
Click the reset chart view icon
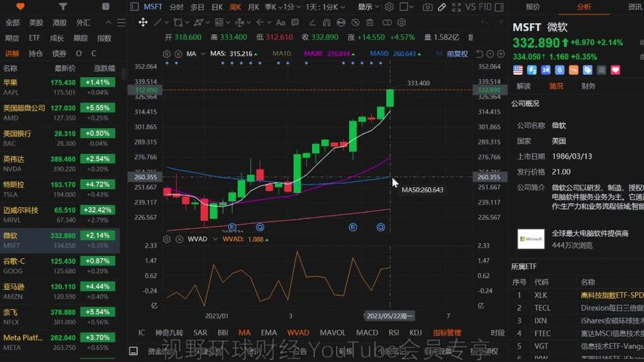pyautogui.click(x=479, y=54)
